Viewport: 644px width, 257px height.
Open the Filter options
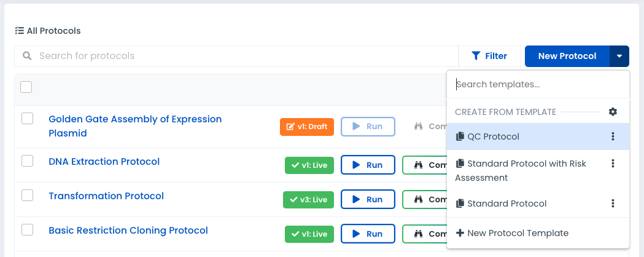point(489,56)
